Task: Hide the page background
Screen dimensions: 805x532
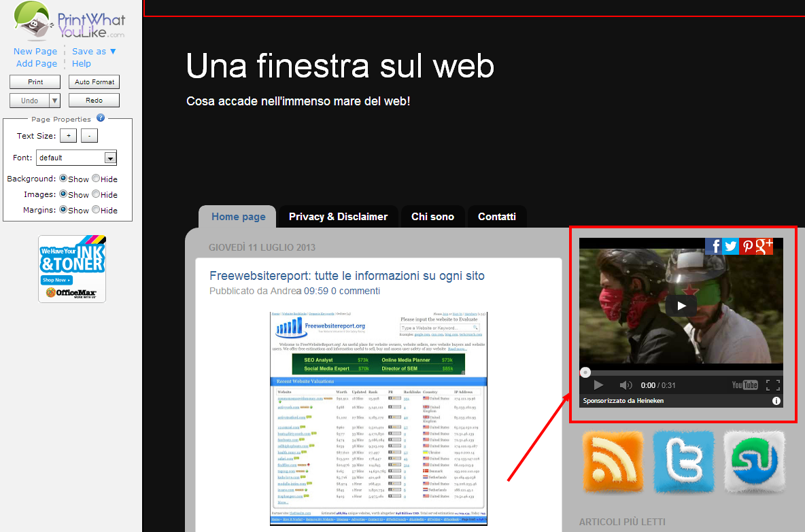Action: [x=95, y=179]
